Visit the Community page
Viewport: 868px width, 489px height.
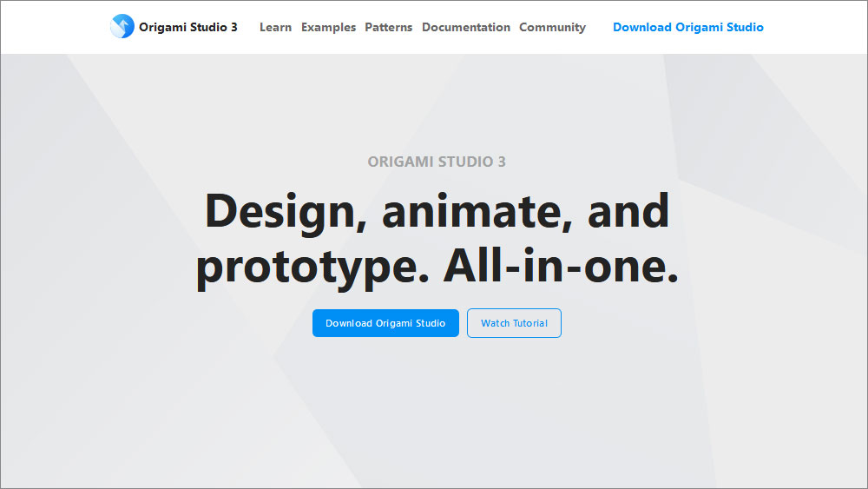pyautogui.click(x=552, y=27)
